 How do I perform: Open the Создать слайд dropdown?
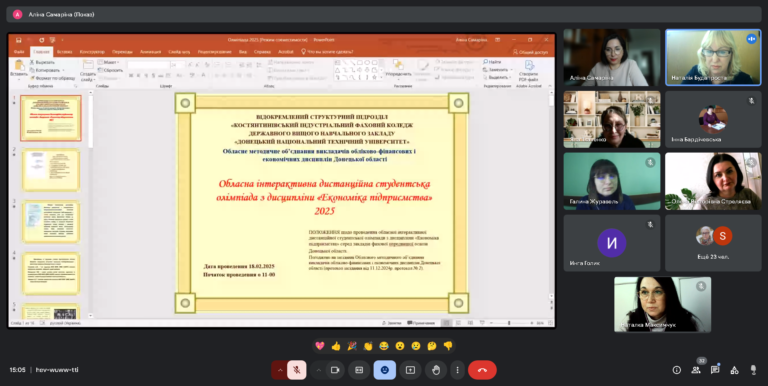click(88, 76)
